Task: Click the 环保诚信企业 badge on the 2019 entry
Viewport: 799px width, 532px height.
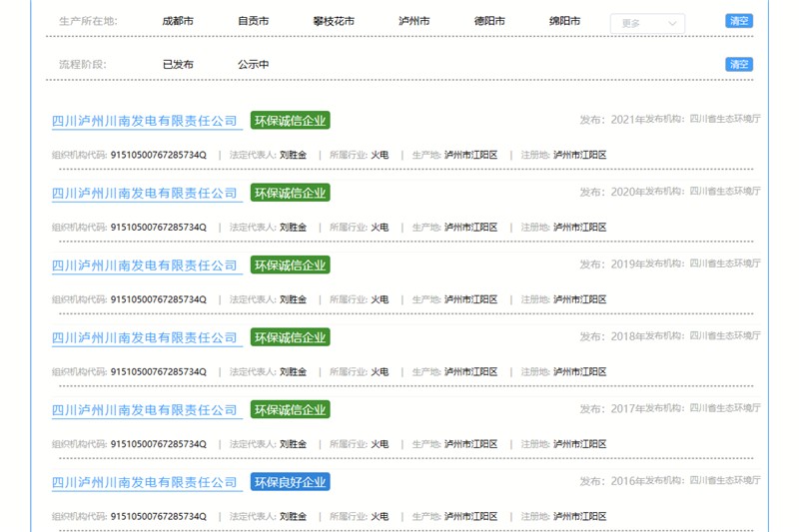Action: 290,266
